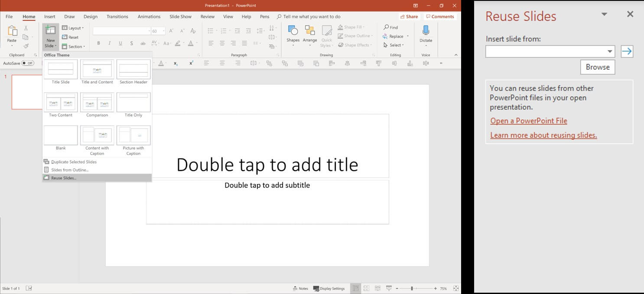Viewport: 644px width, 294px height.
Task: Click the Browse button
Action: click(x=598, y=67)
